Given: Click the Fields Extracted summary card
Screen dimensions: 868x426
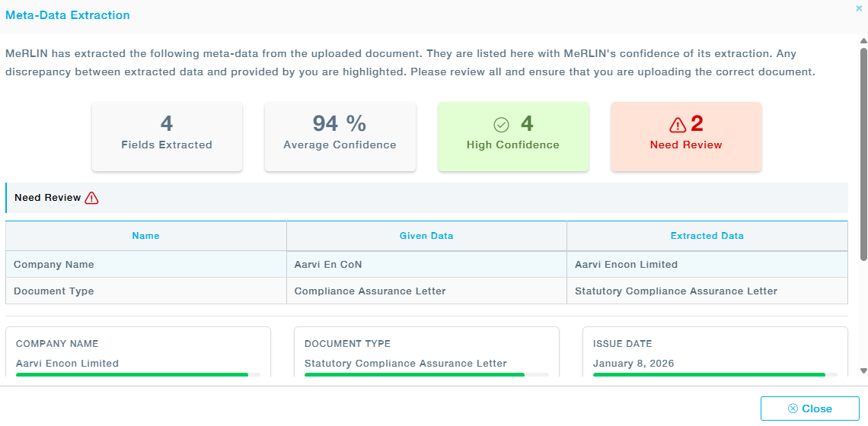Looking at the screenshot, I should pos(167,136).
